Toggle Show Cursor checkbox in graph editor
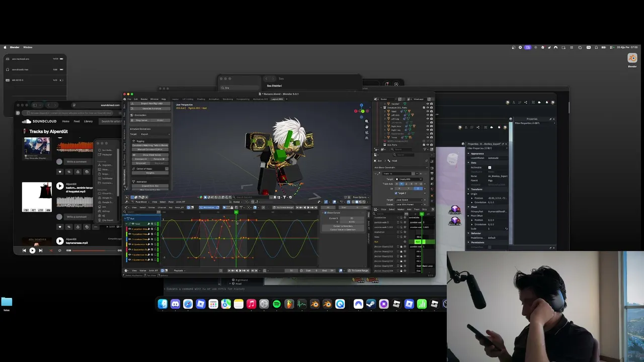This screenshot has width=644, height=362. pyautogui.click(x=326, y=213)
